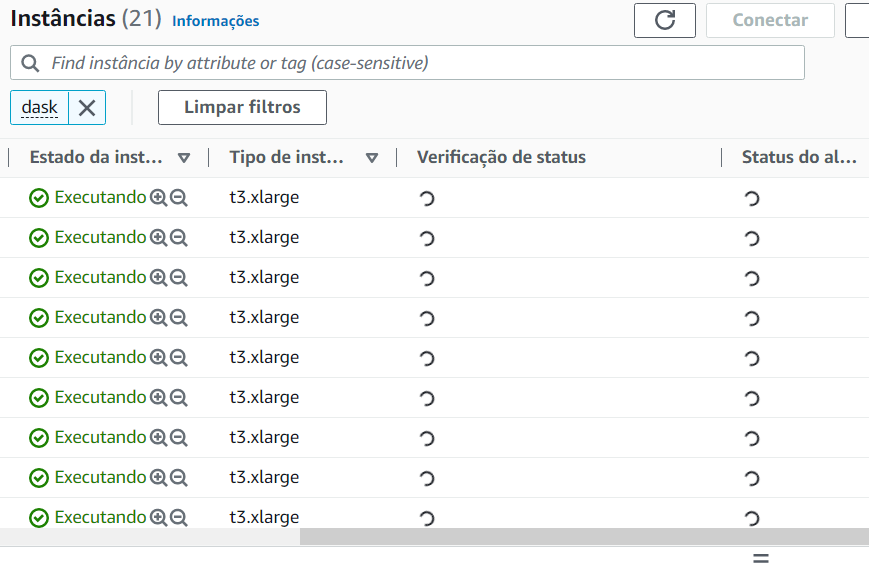The image size is (869, 566).
Task: Click the zoom-out filter icon in first row
Action: (179, 198)
